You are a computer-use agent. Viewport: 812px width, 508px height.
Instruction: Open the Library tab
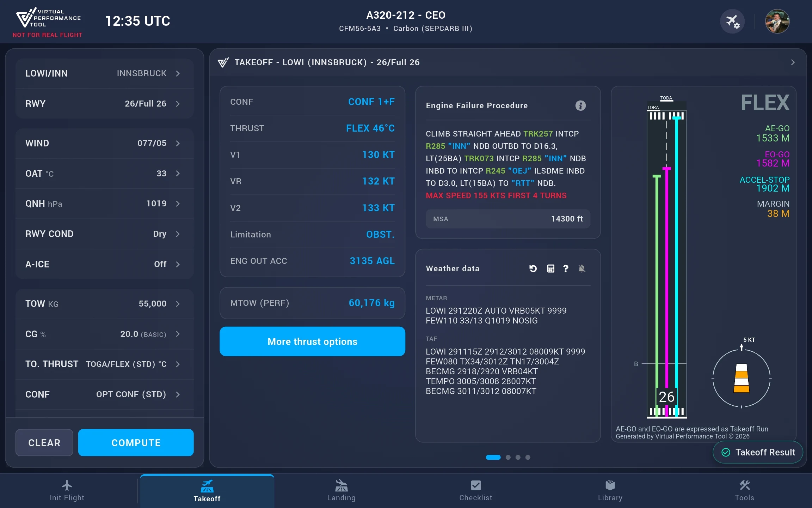[610, 491]
